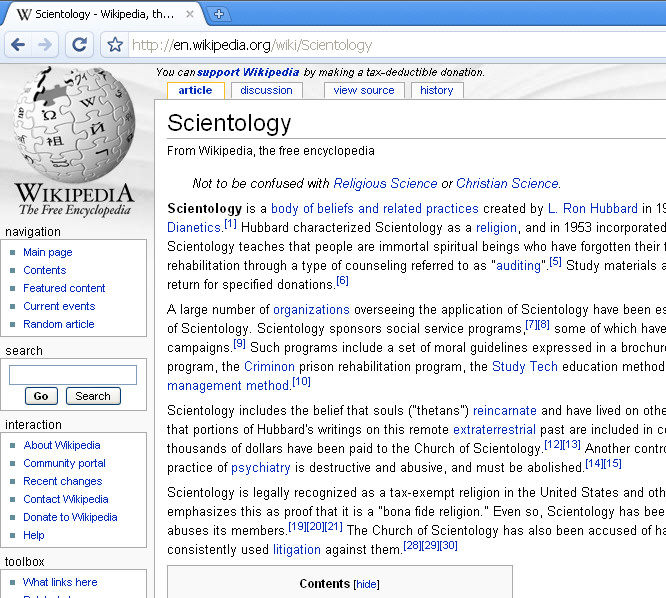Jump to footnote reference [6]
The image size is (666, 598).
342,281
